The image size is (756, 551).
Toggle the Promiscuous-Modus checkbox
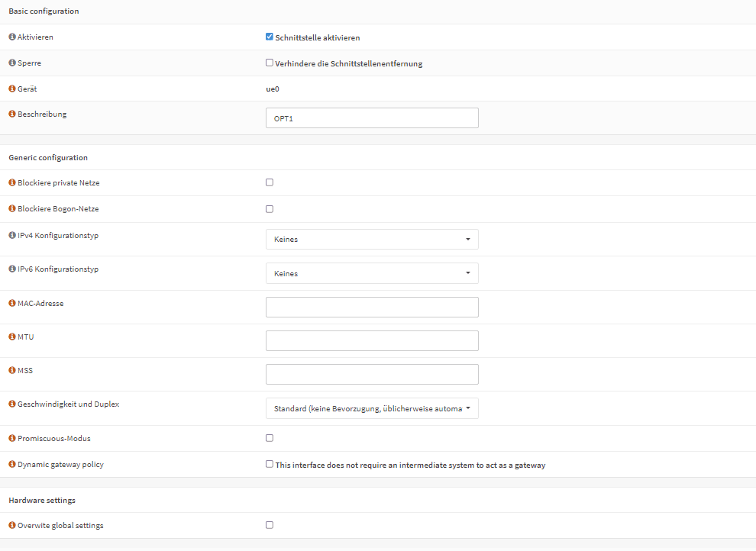(x=270, y=438)
